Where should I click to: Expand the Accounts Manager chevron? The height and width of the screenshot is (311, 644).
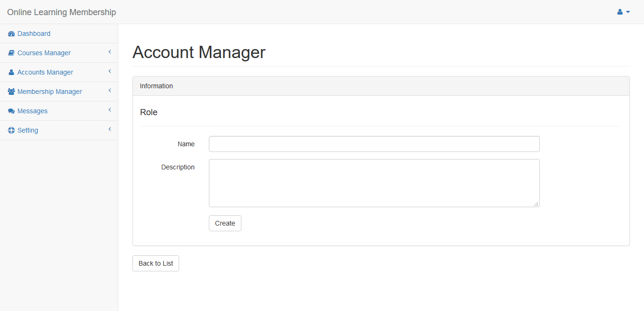[x=109, y=71]
